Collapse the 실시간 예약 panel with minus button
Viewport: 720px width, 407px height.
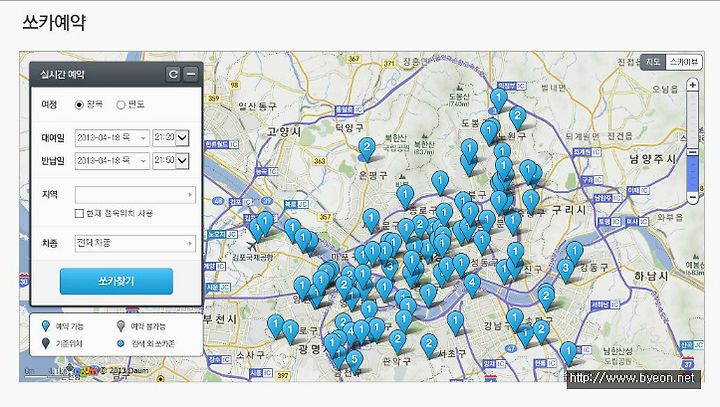[x=191, y=74]
